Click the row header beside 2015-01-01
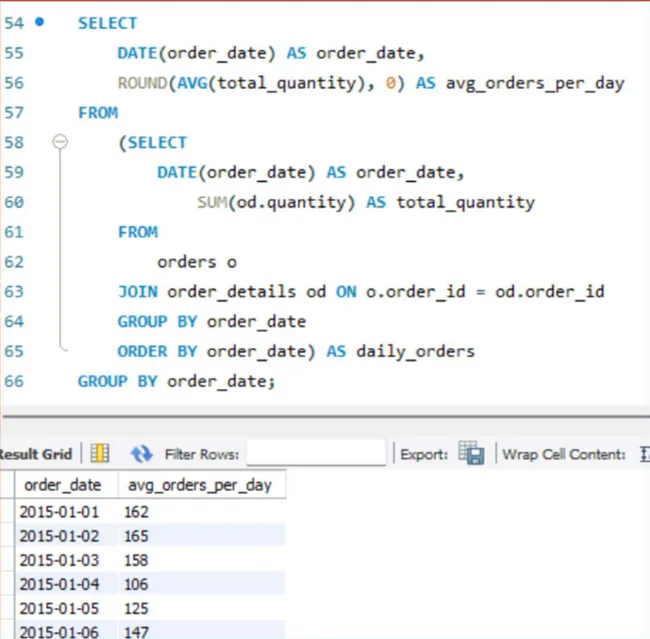650x639 pixels. pos(7,512)
